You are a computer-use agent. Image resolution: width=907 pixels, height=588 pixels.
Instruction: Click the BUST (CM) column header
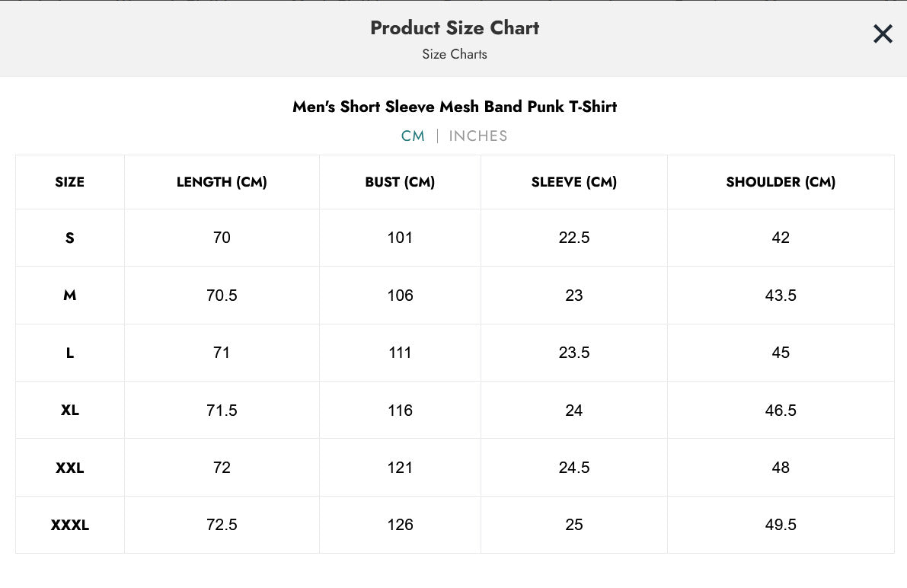(x=400, y=182)
